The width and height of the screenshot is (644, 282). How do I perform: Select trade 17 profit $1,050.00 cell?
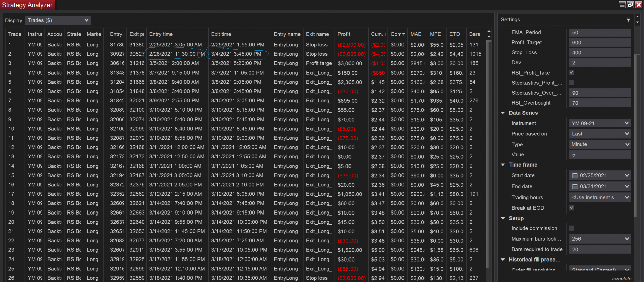[x=352, y=194]
